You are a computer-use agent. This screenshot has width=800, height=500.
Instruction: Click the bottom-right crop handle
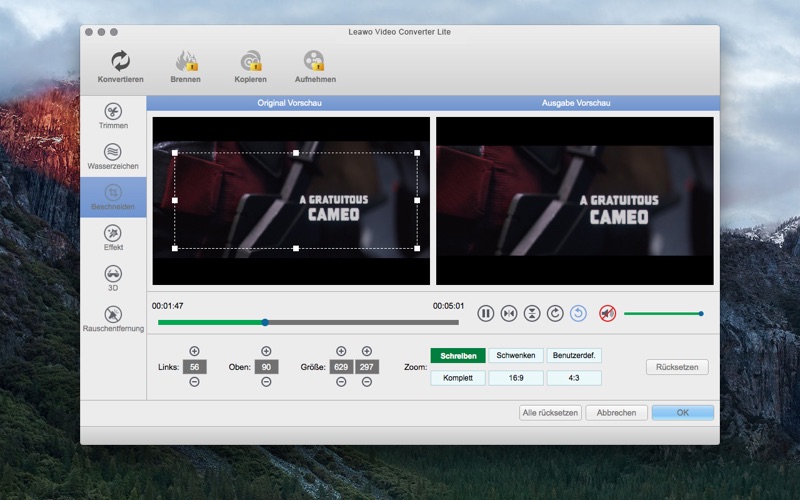417,248
